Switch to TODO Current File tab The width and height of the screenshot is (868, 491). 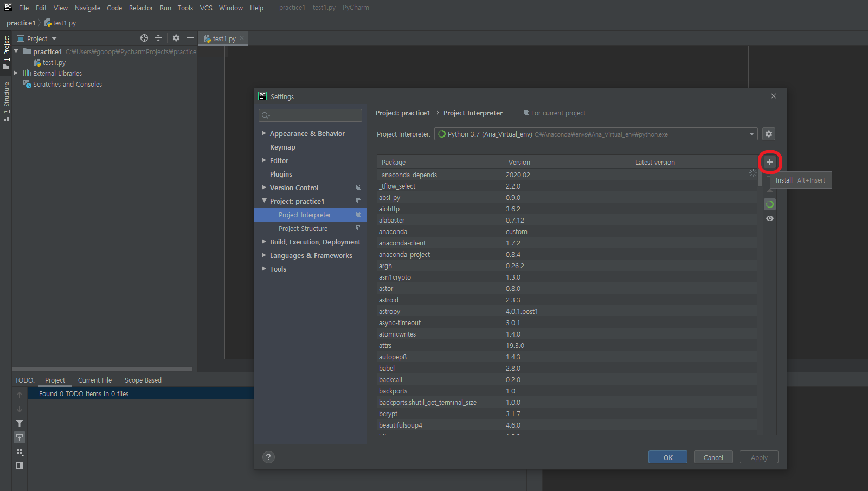click(x=95, y=380)
